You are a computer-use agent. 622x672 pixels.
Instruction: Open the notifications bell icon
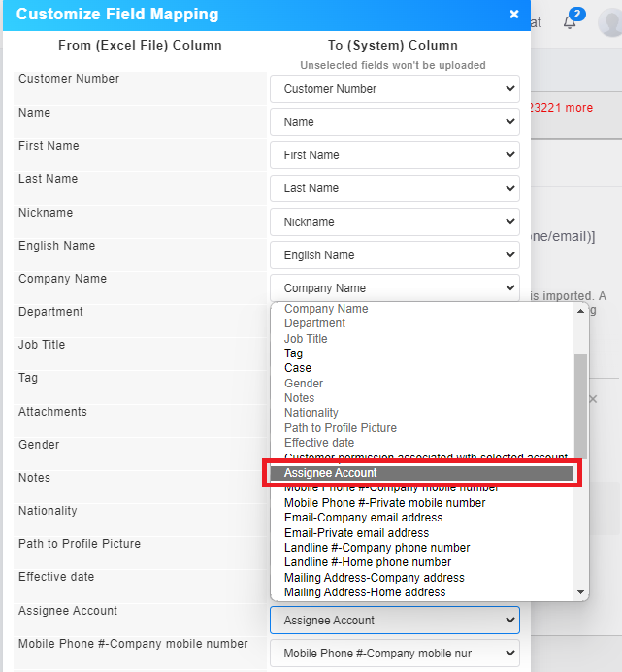570,21
